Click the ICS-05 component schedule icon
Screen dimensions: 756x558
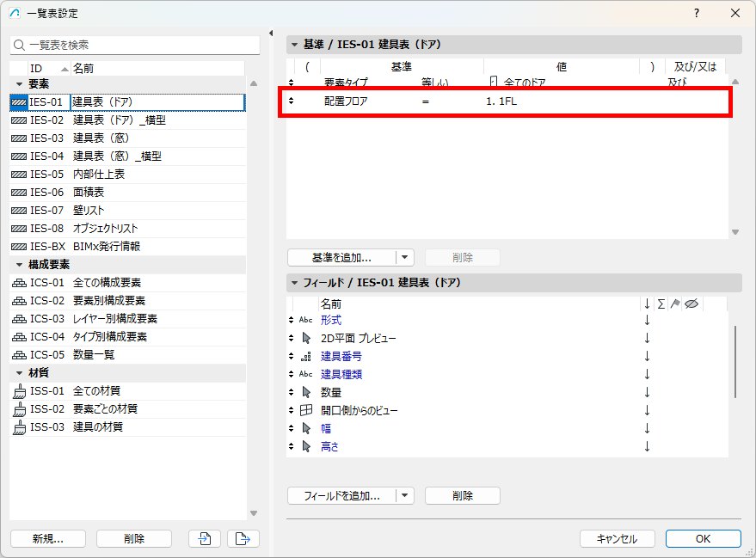(19, 355)
